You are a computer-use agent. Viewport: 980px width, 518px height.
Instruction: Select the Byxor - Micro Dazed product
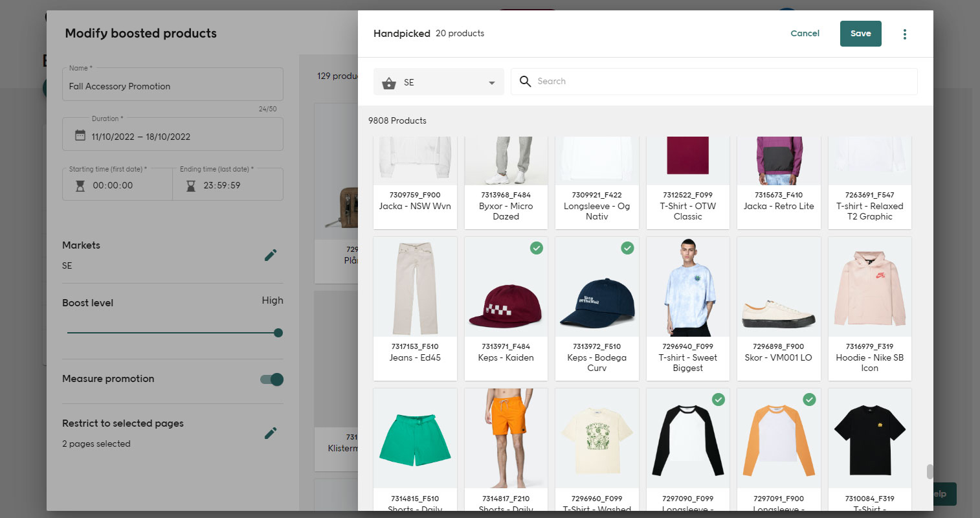[506, 183]
